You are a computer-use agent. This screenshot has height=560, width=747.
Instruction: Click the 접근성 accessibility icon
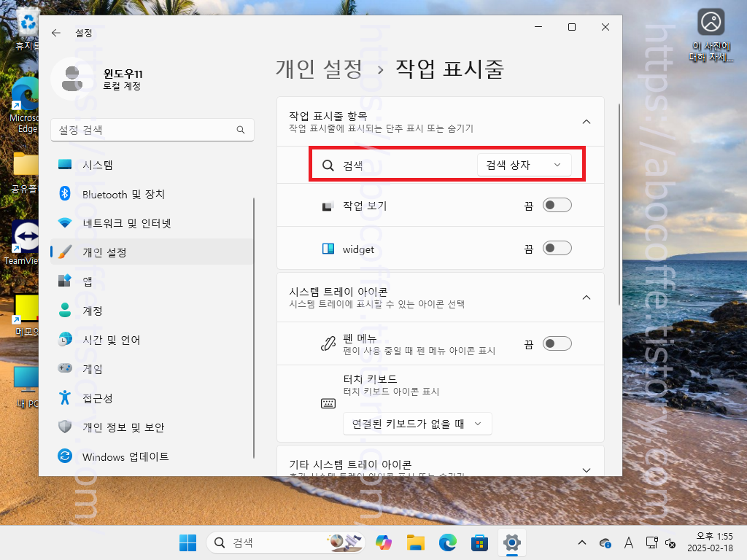point(65,397)
